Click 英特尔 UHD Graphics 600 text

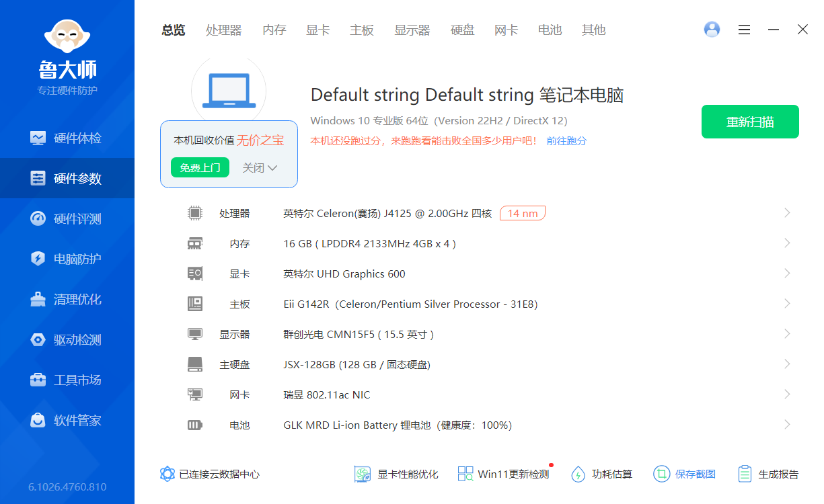(344, 274)
